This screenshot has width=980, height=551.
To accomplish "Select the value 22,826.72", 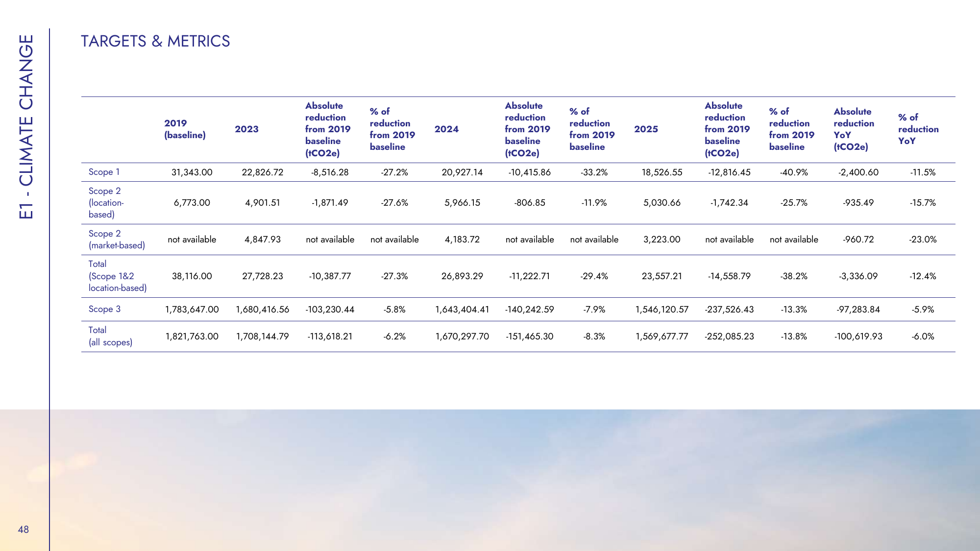I will [263, 172].
